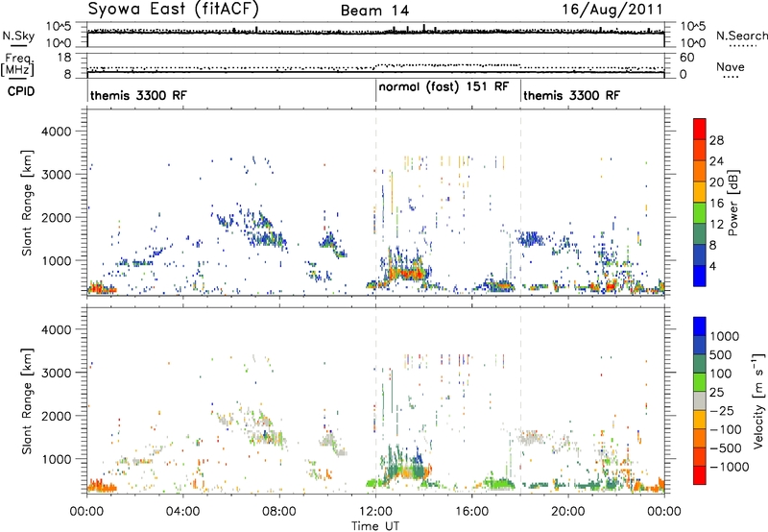The image size is (768, 532).
Task: Click the "Slant Range [km]" label of the power panel
Action: click(27, 203)
